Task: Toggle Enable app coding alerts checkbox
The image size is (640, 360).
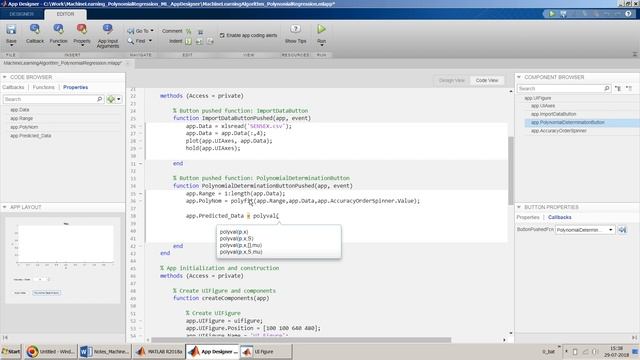Action: pyautogui.click(x=222, y=36)
